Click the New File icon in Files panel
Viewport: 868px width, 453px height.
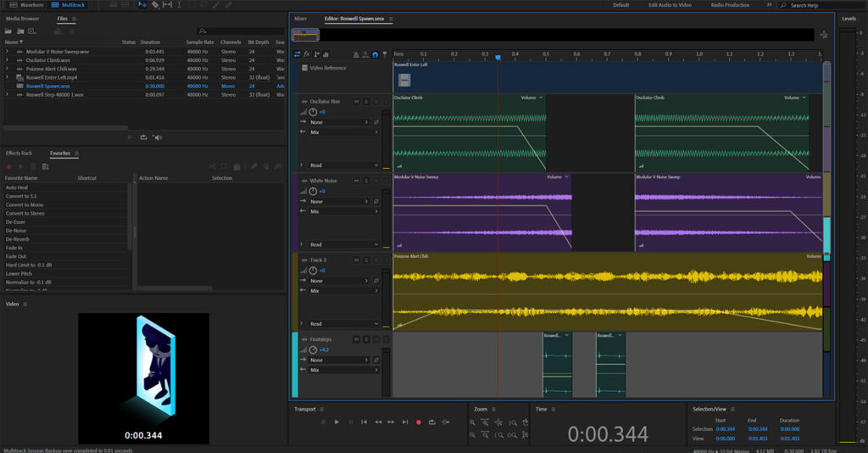pos(32,31)
